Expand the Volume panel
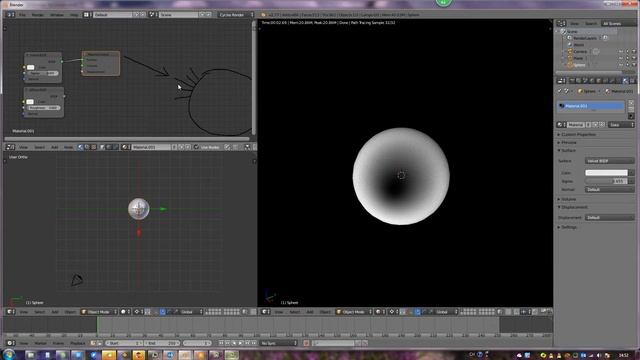 [568, 199]
